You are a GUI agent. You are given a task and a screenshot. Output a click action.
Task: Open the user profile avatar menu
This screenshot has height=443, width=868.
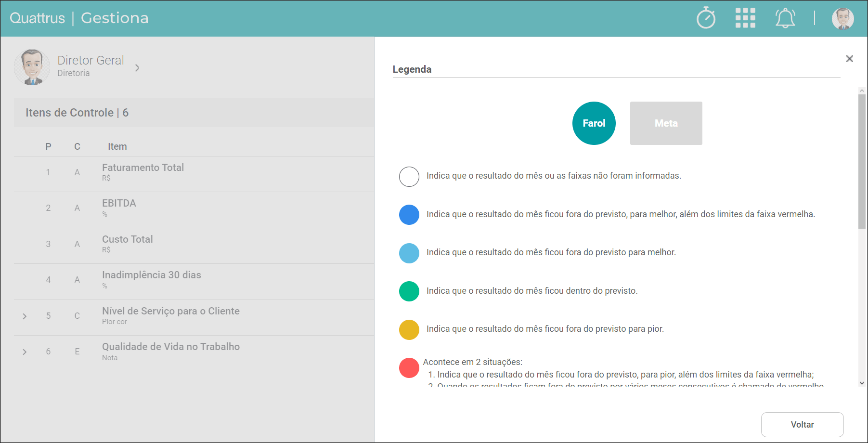[x=842, y=18]
